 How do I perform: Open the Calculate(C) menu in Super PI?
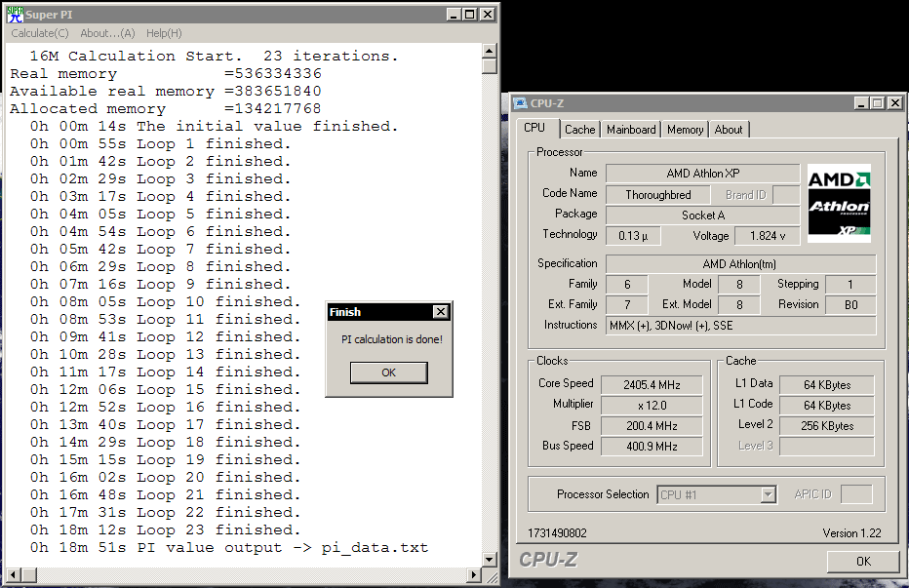(x=39, y=33)
